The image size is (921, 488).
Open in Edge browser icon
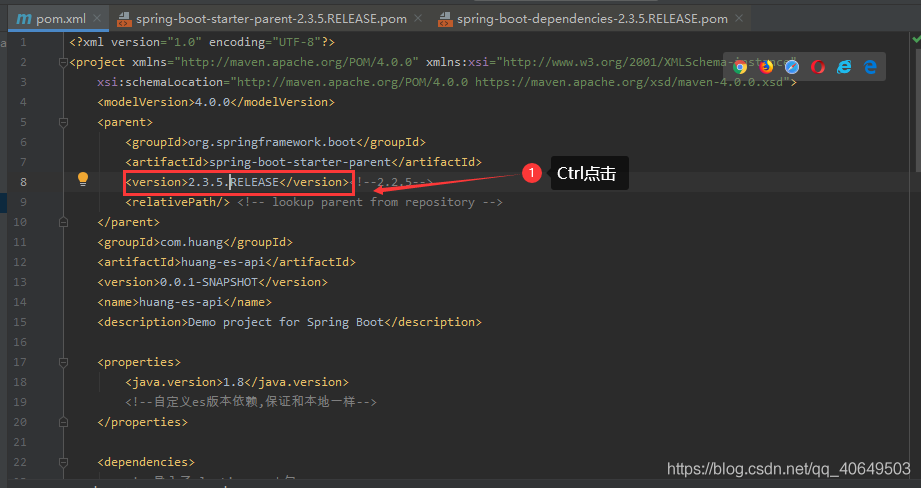point(870,66)
